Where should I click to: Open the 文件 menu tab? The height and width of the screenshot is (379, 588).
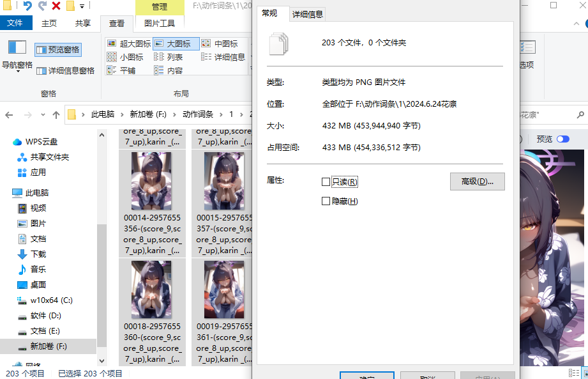tap(15, 23)
